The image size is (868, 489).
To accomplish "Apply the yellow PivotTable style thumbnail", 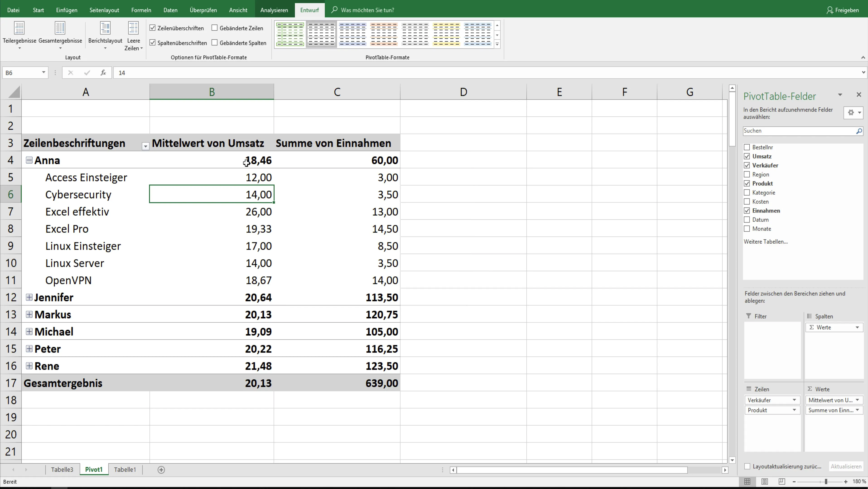I will 446,34.
